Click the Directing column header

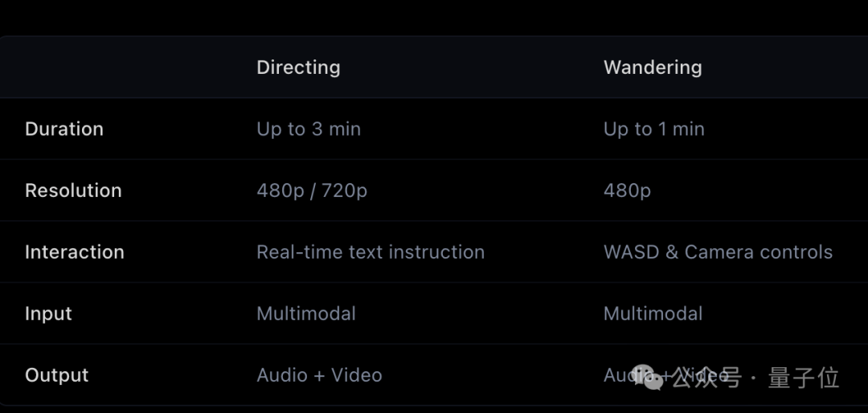point(298,67)
